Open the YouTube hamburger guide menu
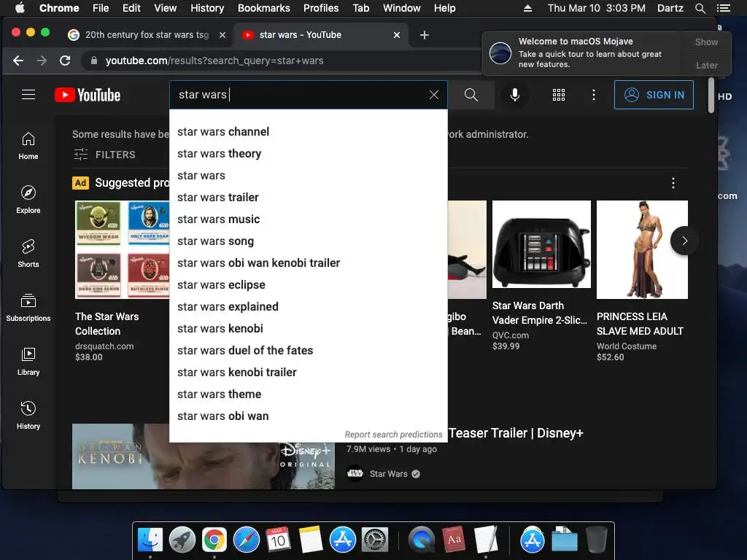Screen dimensions: 747x560 pyautogui.click(x=28, y=95)
